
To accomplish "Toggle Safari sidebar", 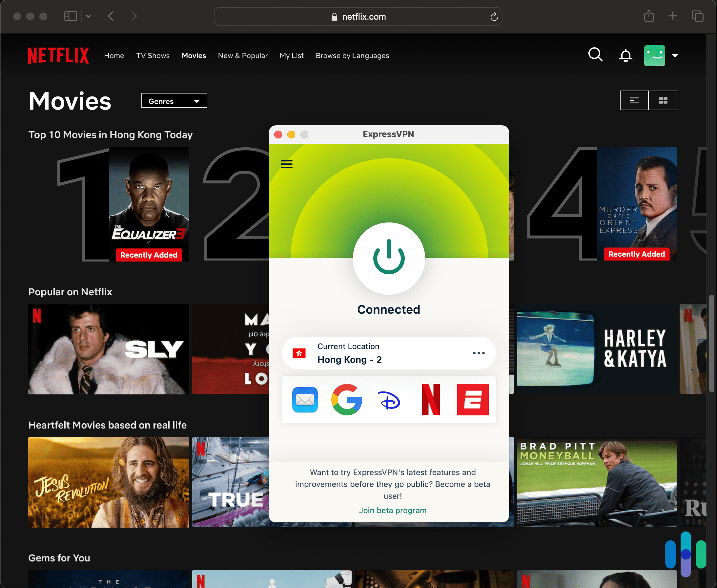I will [x=71, y=16].
